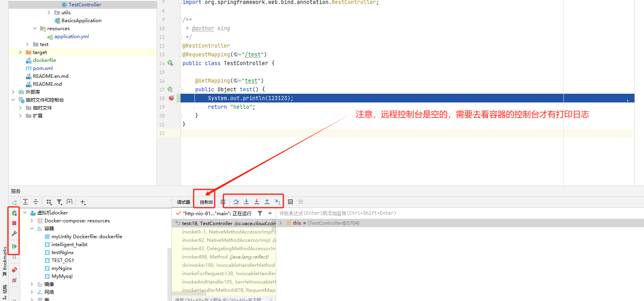Add service with the plus icon
This screenshot has height=301, width=644.
[83, 202]
